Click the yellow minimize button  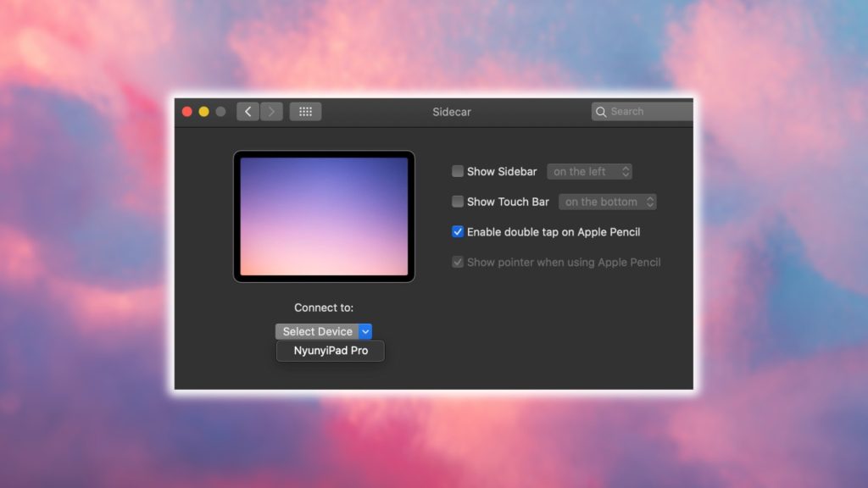(x=203, y=111)
